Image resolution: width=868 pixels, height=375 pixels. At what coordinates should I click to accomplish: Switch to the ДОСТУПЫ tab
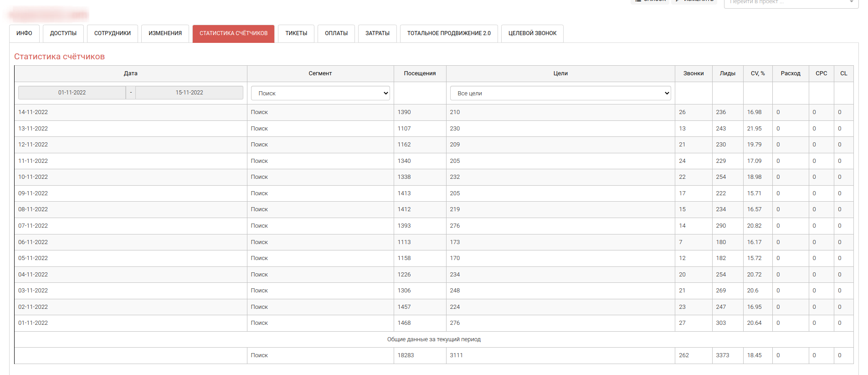click(x=63, y=33)
